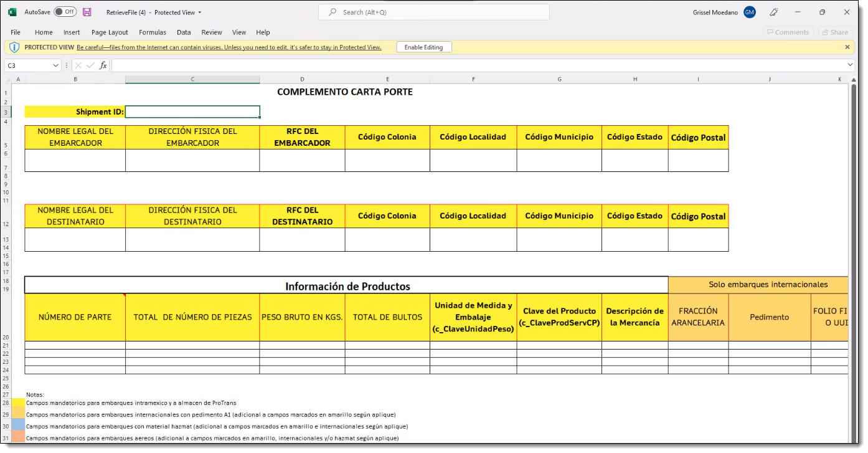Select the 'Información de Productos' cell

(347, 285)
